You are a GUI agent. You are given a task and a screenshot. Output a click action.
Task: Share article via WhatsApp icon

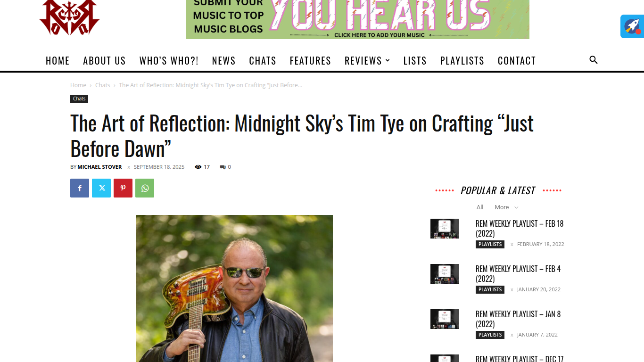click(x=145, y=188)
